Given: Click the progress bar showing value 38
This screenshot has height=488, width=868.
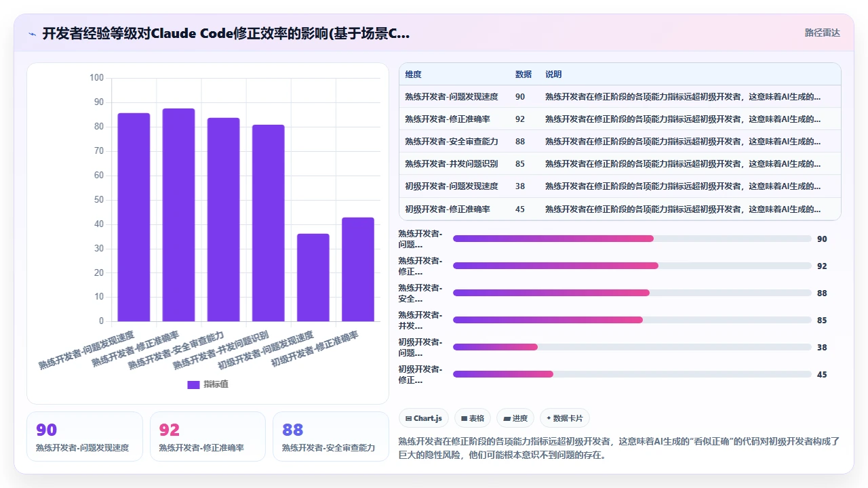Looking at the screenshot, I should point(632,347).
